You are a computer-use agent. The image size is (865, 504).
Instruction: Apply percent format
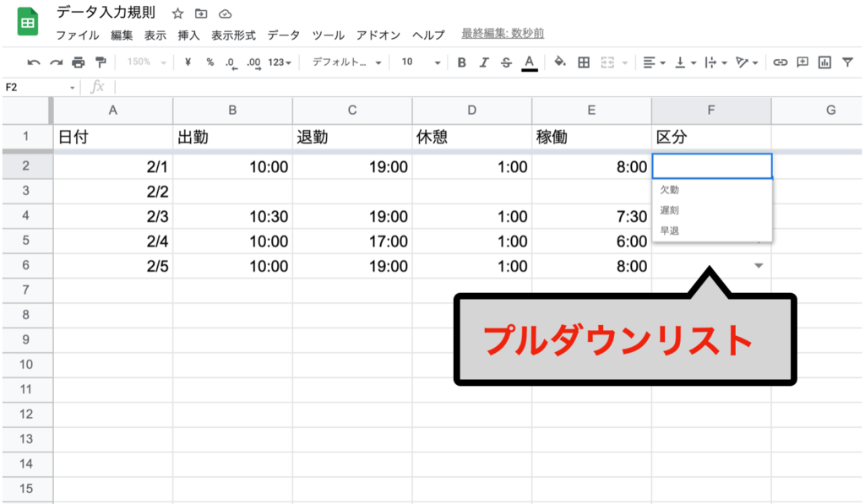point(209,62)
